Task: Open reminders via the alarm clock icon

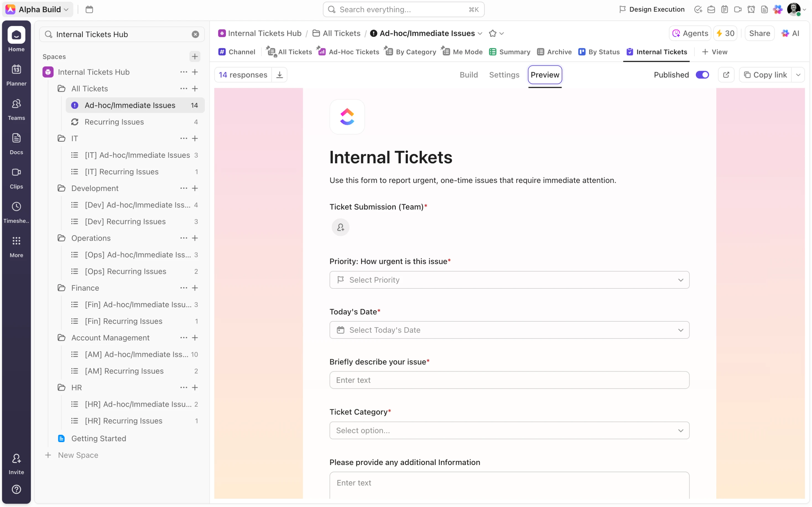Action: pyautogui.click(x=751, y=9)
